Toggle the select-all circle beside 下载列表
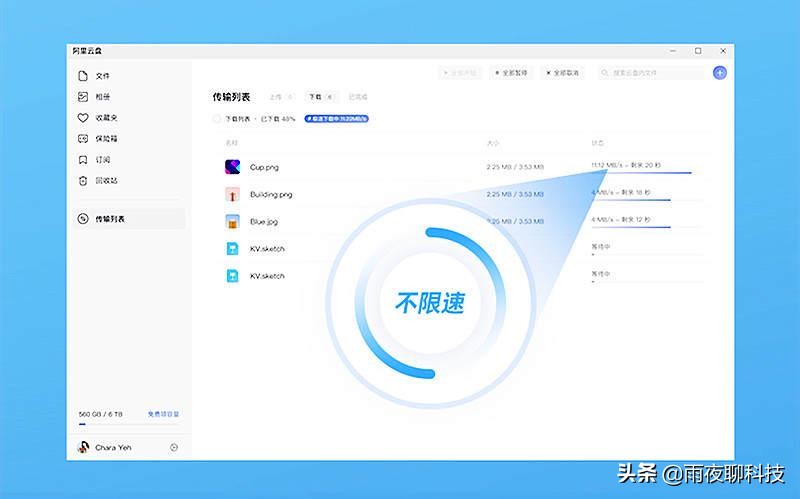Screen dimensions: 800x499 point(216,119)
